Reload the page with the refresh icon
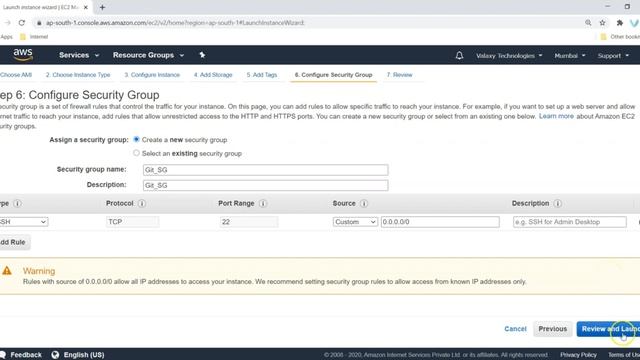The width and height of the screenshot is (640, 360). pos(22,23)
